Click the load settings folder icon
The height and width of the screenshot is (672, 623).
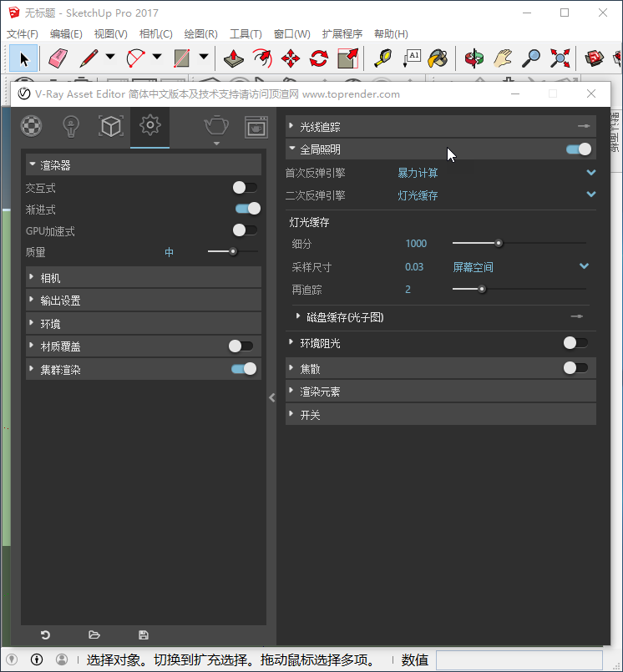point(94,634)
